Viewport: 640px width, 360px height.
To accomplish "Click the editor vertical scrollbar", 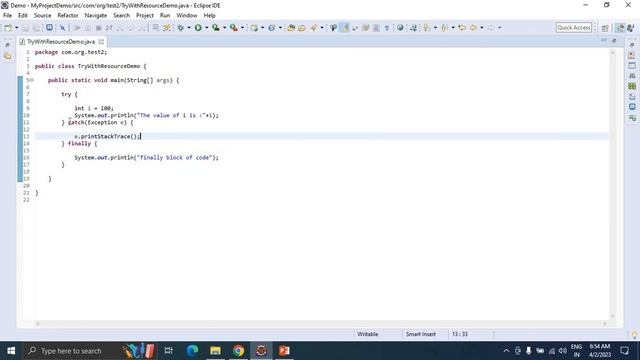I will 612,184.
